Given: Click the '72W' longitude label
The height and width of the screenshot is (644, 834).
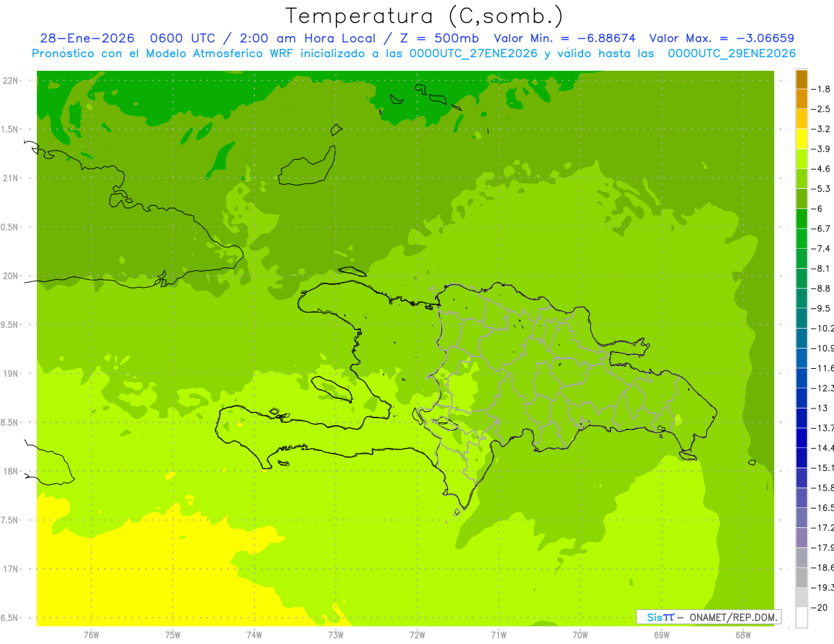Looking at the screenshot, I should tap(417, 634).
